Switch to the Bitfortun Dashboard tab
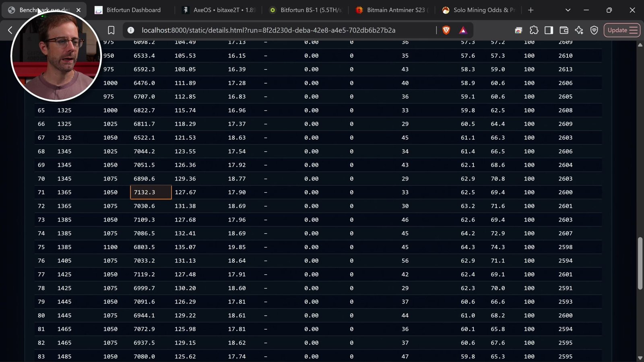Viewport: 644px width, 362px height. (x=133, y=10)
